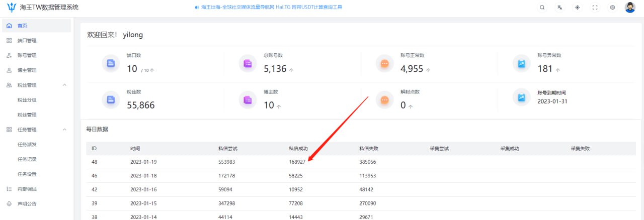Viewport: 644px width, 220px height.
Task: Select 博主管理 in the sidebar
Action: [x=27, y=70]
